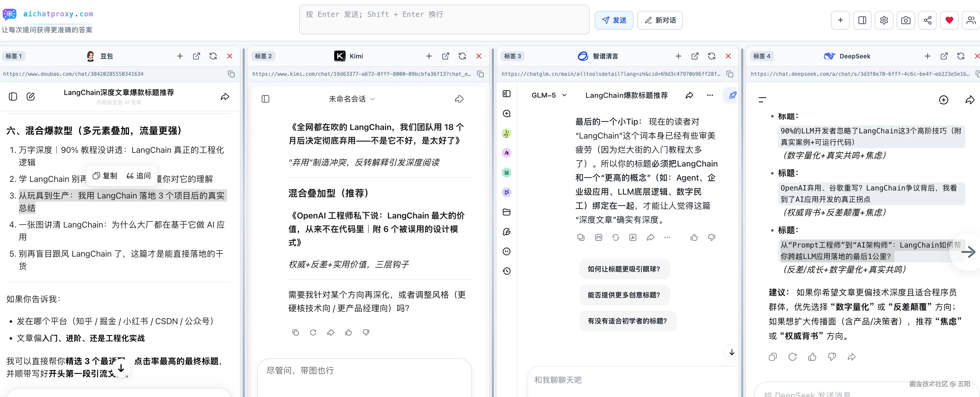Viewport: 980px width, 397px height.
Task: Thumbs up the DeepSeek response
Action: click(x=812, y=357)
